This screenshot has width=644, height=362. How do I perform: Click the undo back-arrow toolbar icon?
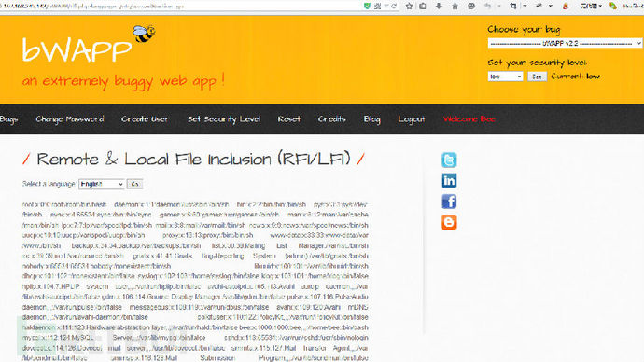[x=487, y=6]
